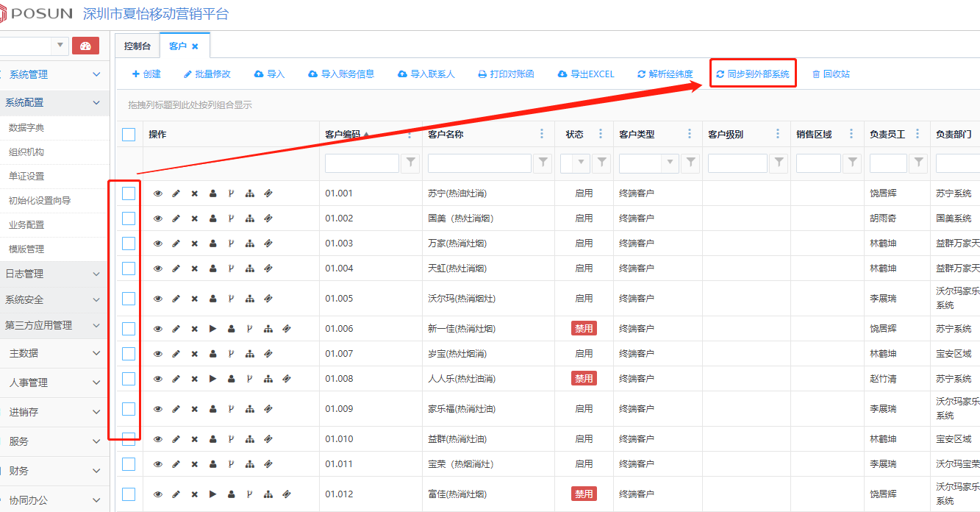980x512 pixels.
Task: Click the 同步到外部系统 button
Action: (x=752, y=74)
